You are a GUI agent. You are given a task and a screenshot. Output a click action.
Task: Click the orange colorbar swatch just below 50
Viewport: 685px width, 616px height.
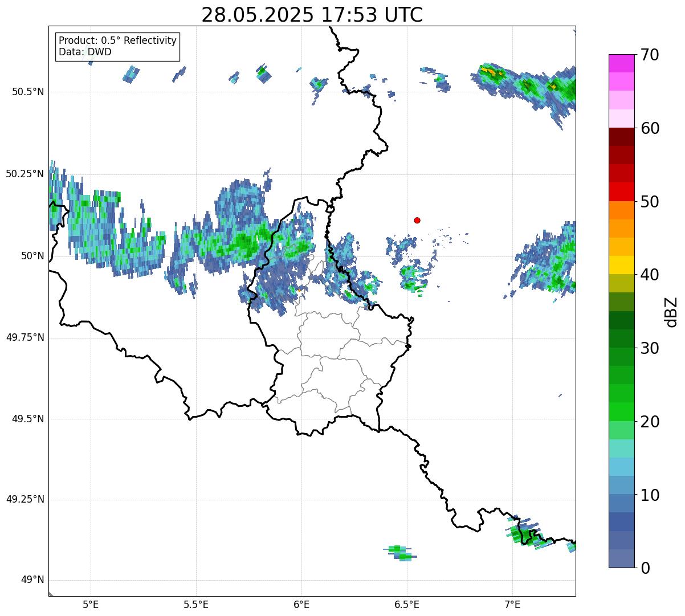(621, 210)
